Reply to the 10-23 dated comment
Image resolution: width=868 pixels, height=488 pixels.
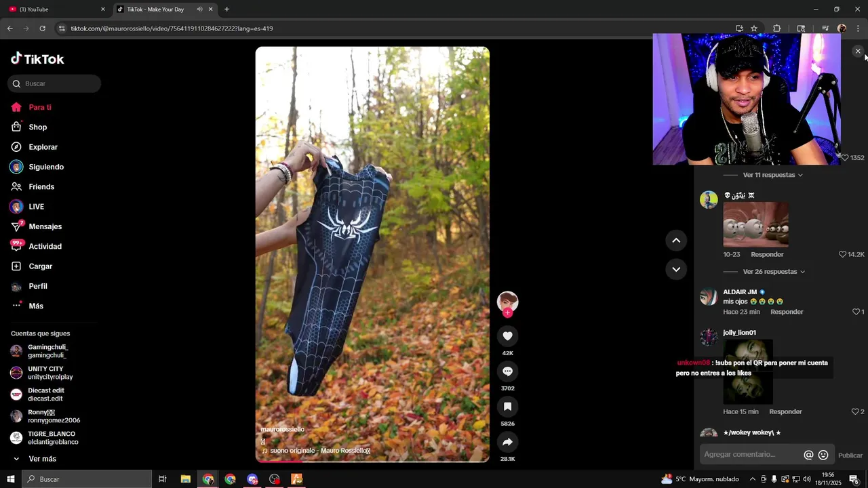tap(767, 254)
